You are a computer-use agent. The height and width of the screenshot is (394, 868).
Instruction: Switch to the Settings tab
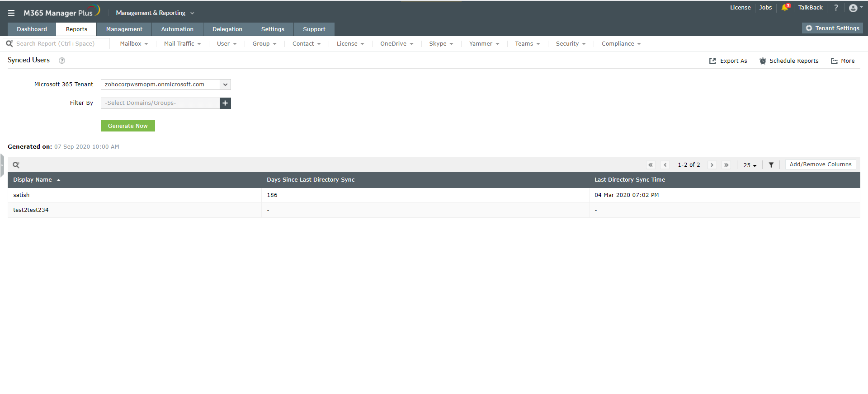pyautogui.click(x=273, y=29)
